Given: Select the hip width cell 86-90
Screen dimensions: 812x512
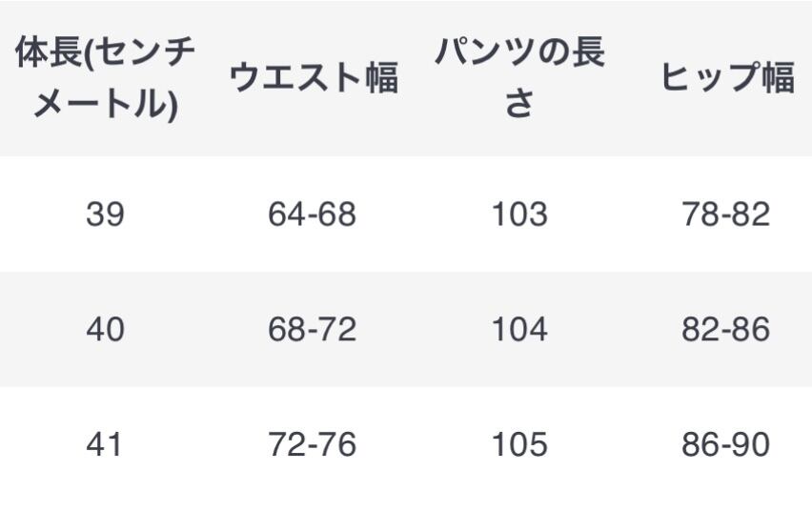Looking at the screenshot, I should [x=725, y=444].
